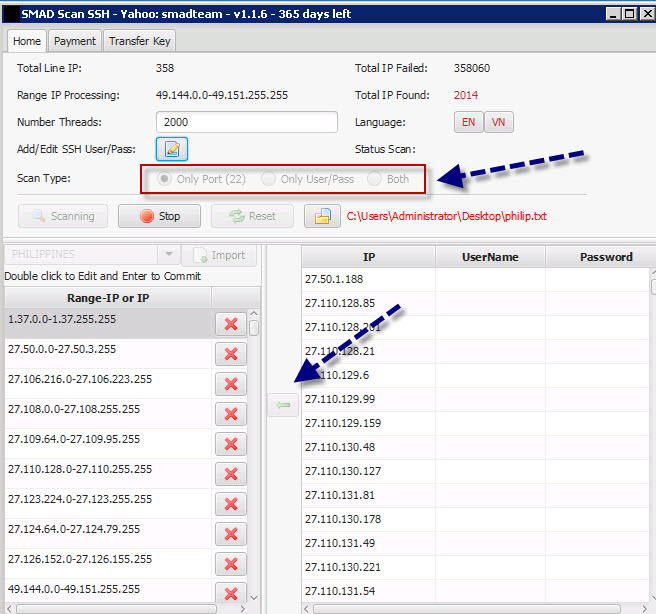Image resolution: width=656 pixels, height=614 pixels.
Task: Open the Payment tab
Action: coord(75,41)
